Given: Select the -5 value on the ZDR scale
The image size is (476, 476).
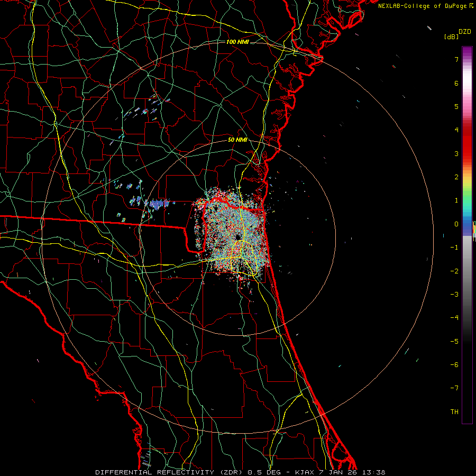Looking at the screenshot, I should point(454,342).
